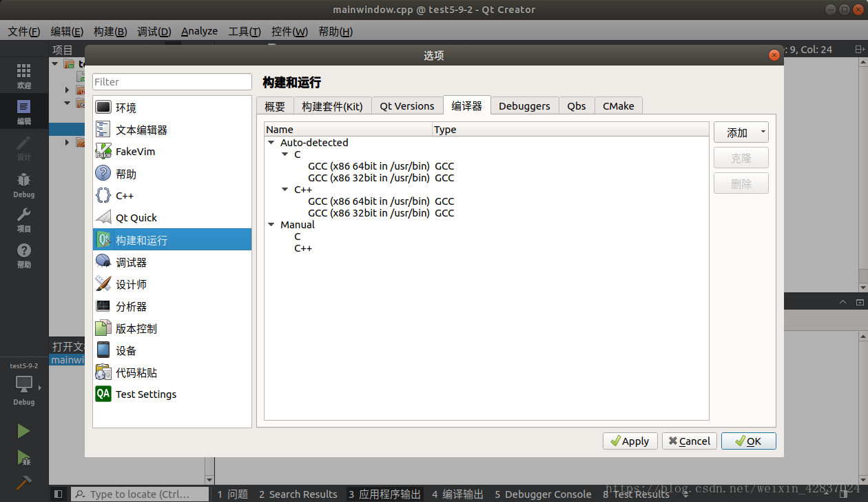Open the 4 编译输出 pane
Viewport: 868px width, 502px height.
pyautogui.click(x=458, y=494)
